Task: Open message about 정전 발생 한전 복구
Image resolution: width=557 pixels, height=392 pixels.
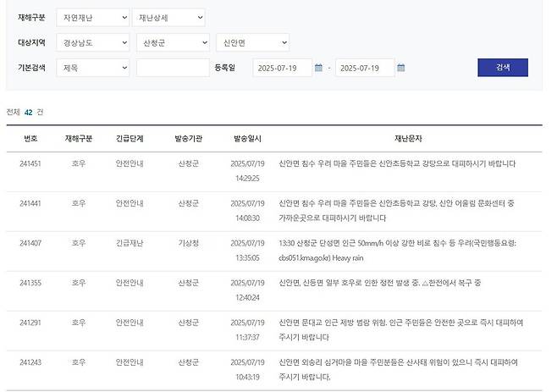Action: 380,284
